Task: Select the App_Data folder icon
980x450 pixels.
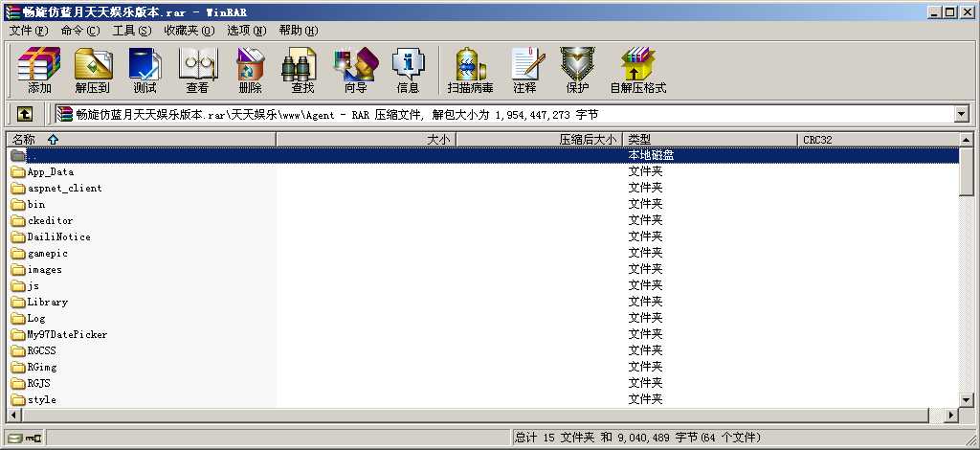Action: pyautogui.click(x=17, y=172)
